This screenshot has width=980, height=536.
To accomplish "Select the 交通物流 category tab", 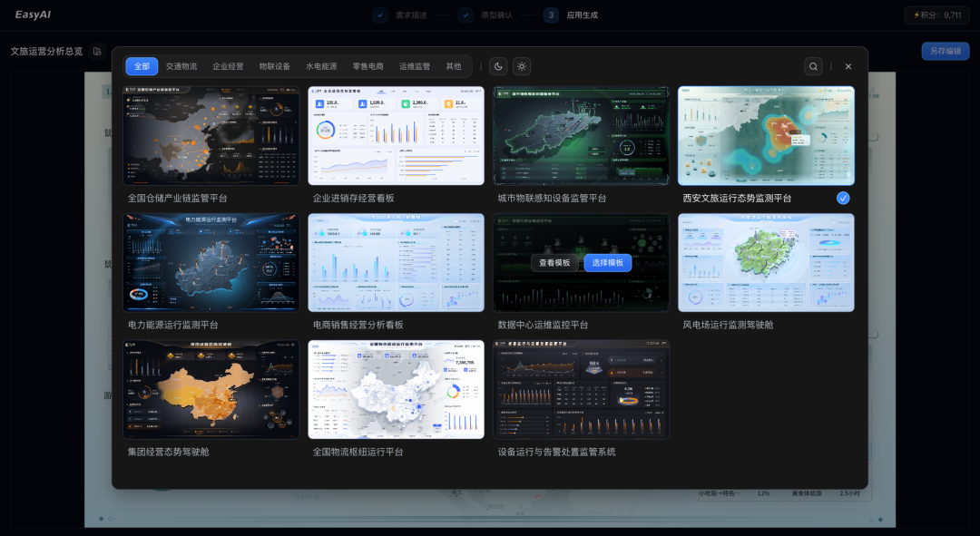I will (x=181, y=66).
